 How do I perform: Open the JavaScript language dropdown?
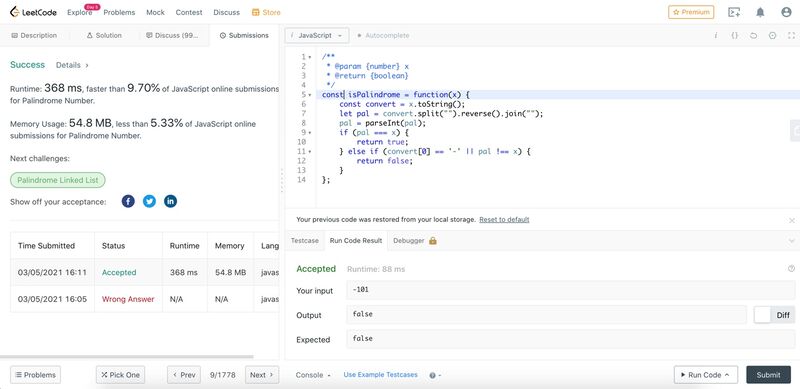(317, 35)
